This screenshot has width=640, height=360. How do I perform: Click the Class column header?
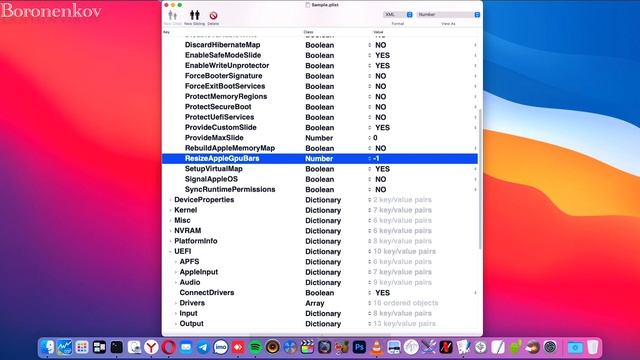coord(308,32)
